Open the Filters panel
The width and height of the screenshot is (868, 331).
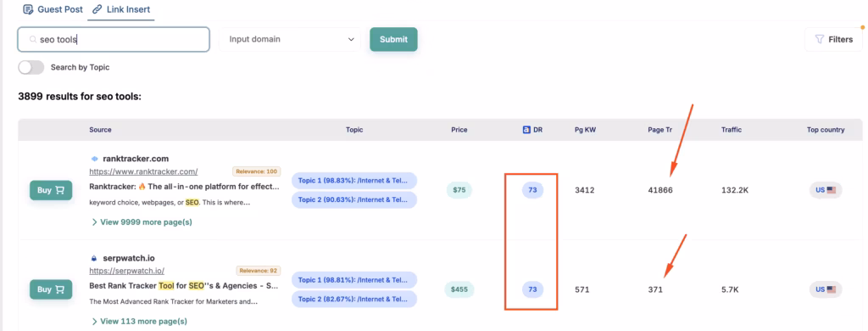pyautogui.click(x=833, y=39)
